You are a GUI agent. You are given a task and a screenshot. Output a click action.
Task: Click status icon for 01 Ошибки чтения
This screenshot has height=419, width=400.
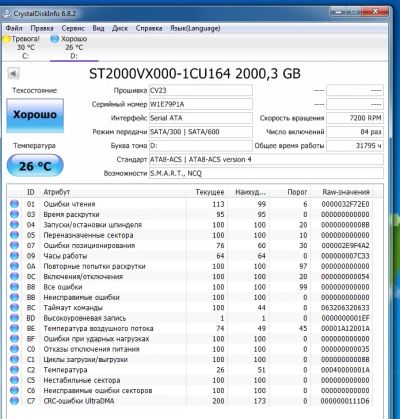(x=14, y=204)
